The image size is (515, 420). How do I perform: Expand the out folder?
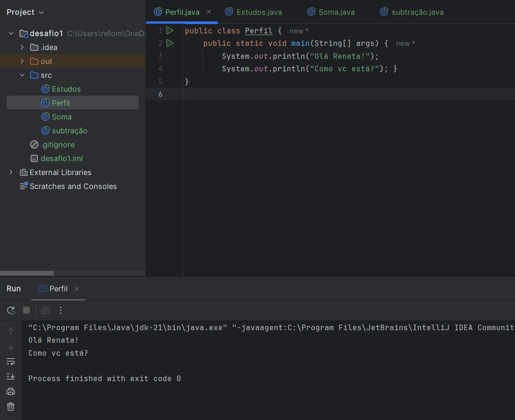click(x=22, y=61)
